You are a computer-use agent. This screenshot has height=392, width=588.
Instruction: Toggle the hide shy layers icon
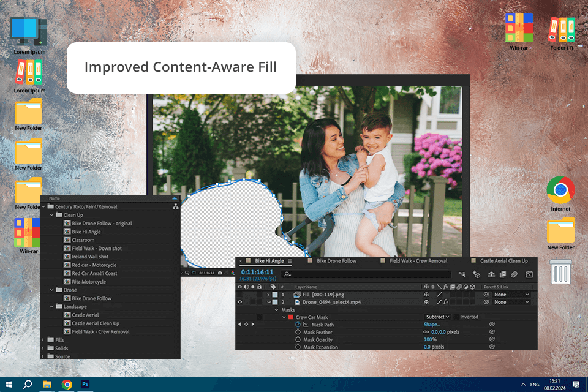[491, 274]
